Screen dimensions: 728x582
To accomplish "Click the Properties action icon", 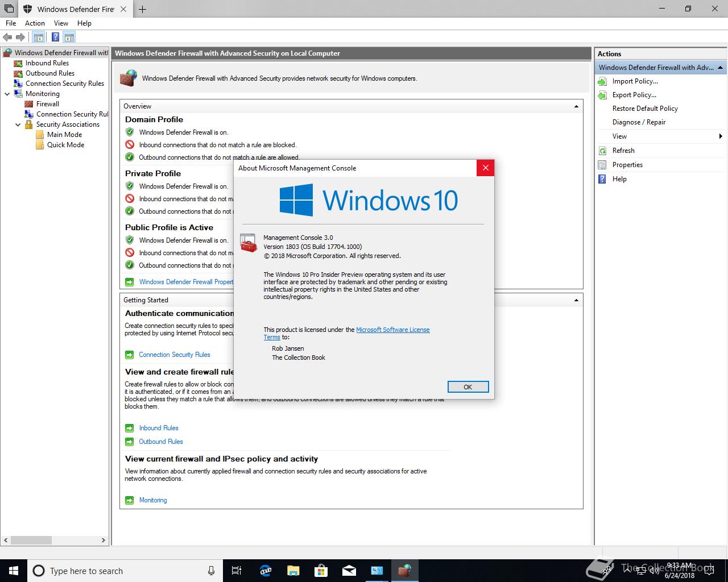I will coord(602,165).
